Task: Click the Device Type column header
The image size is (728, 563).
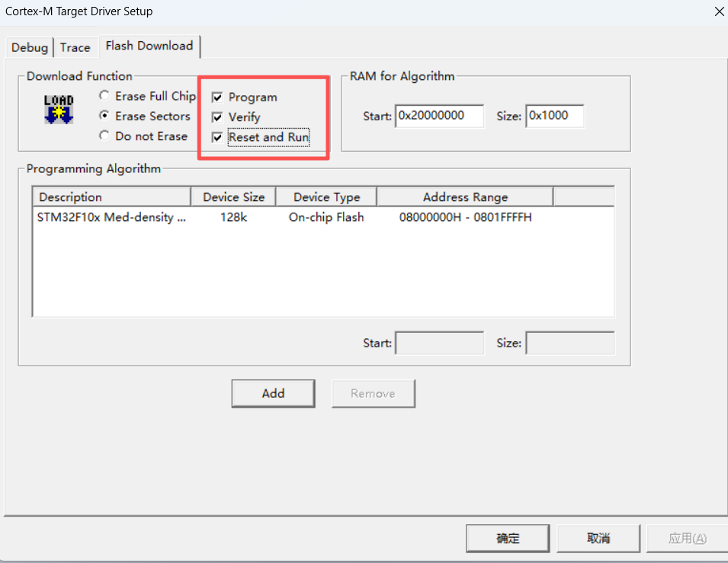Action: tap(326, 197)
